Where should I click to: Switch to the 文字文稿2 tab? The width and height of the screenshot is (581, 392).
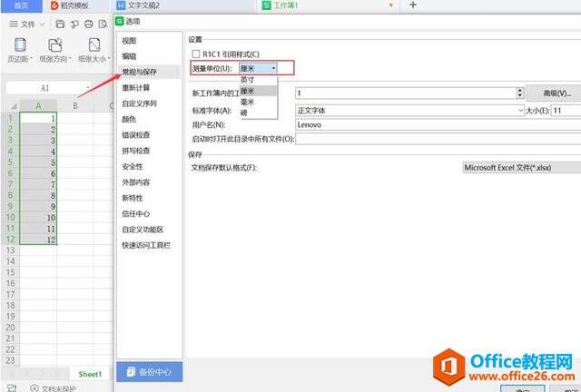[x=183, y=5]
